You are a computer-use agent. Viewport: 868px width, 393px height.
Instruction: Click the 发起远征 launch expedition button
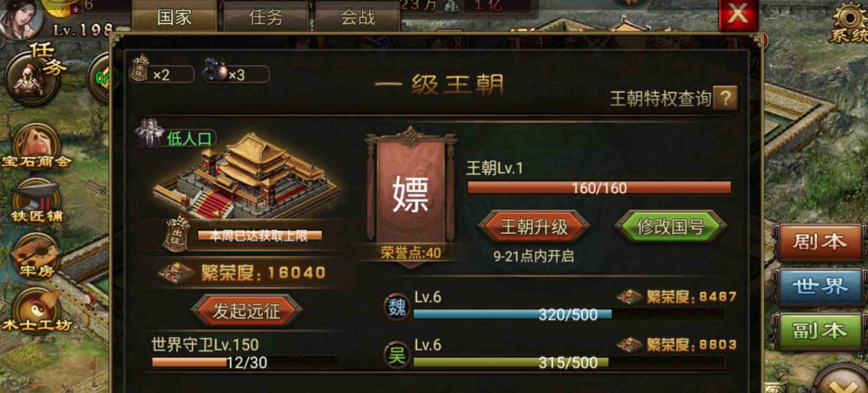pyautogui.click(x=247, y=310)
